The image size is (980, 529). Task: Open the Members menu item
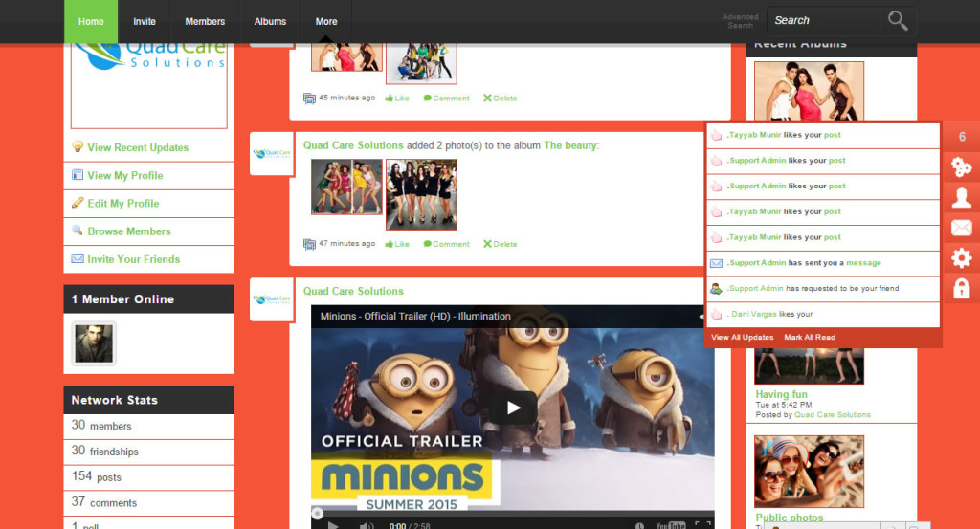point(205,21)
